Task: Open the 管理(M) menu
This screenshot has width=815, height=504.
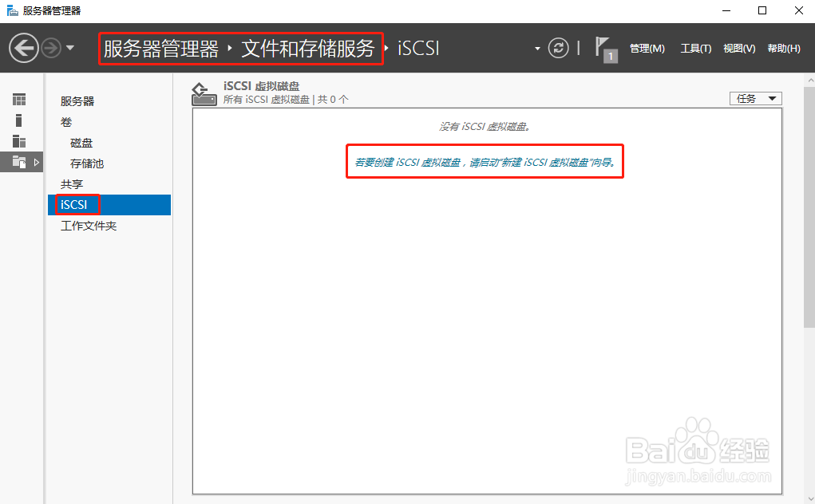Action: 647,48
